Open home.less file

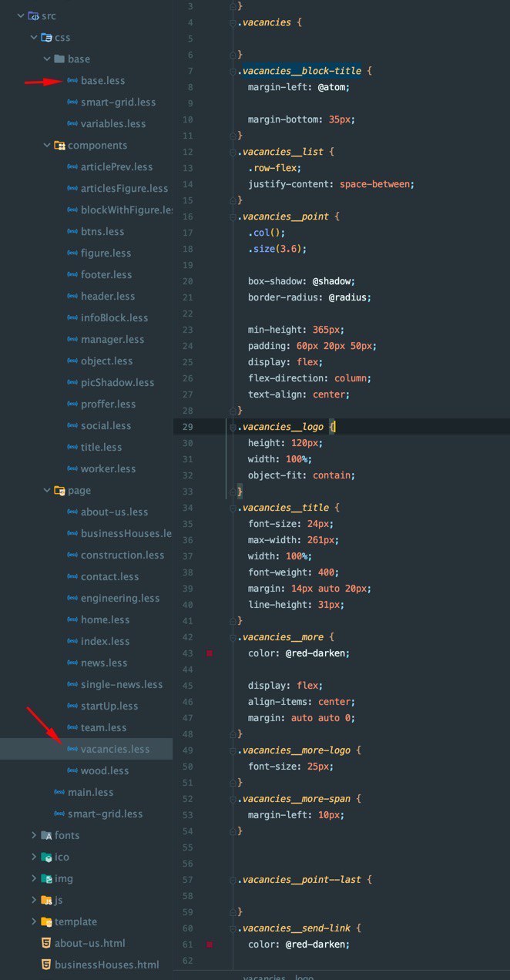point(105,619)
